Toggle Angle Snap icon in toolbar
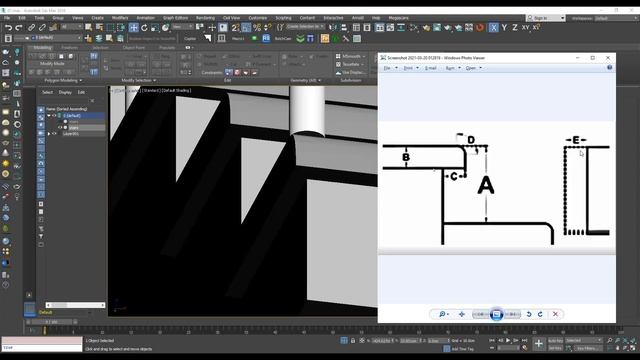 point(246,28)
